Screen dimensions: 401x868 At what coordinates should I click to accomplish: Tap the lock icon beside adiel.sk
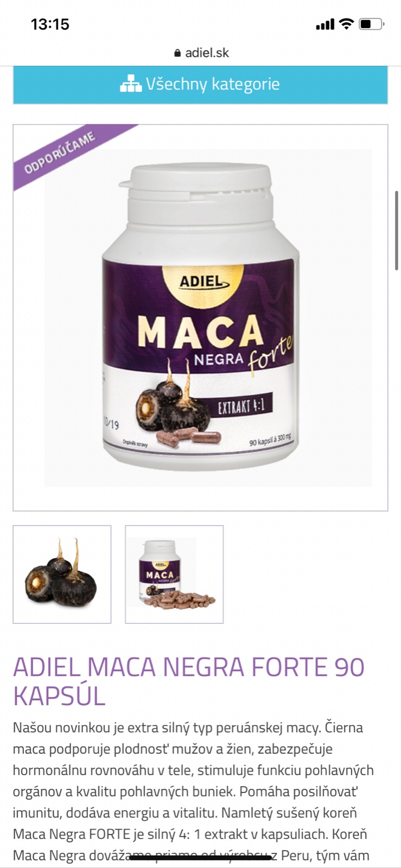click(x=177, y=53)
